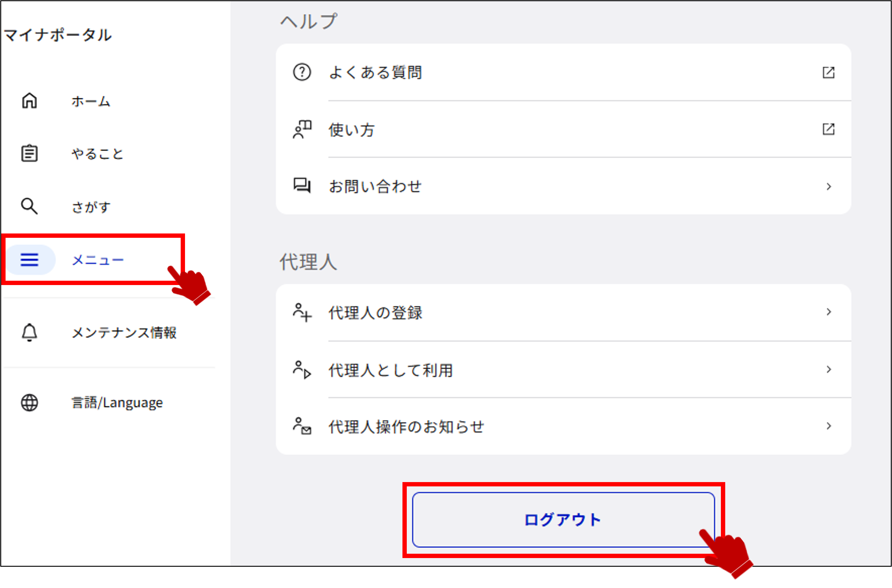Go to ホーム in the sidebar

[x=91, y=101]
